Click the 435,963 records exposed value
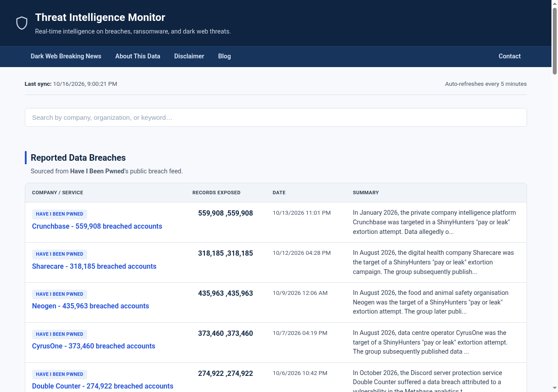This screenshot has width=558, height=392. [225, 294]
